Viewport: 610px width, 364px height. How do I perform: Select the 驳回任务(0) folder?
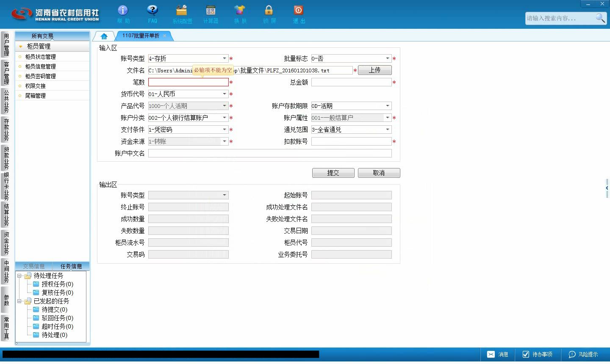tap(53, 318)
